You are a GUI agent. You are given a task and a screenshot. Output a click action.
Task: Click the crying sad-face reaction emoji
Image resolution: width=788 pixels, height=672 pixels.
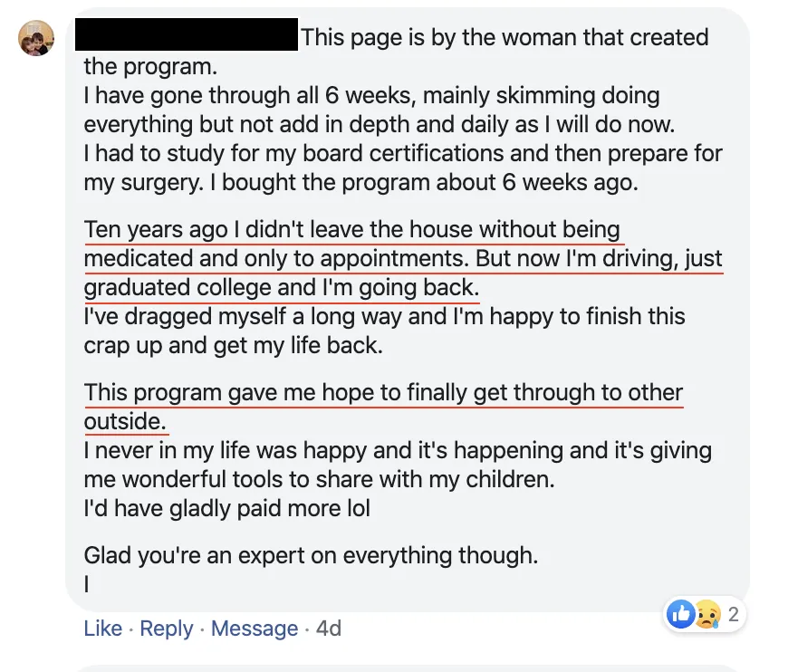[707, 614]
